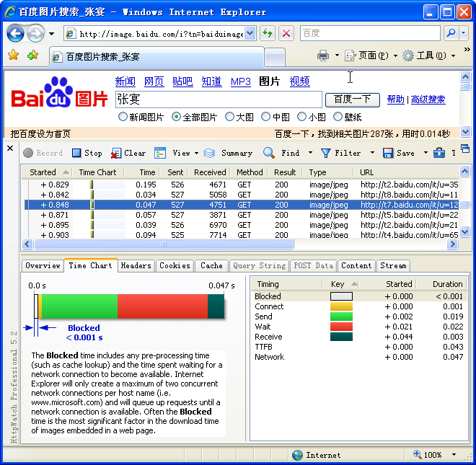Select the 全部图片 radio button
Image resolution: width=476 pixels, height=465 pixels.
click(x=176, y=117)
